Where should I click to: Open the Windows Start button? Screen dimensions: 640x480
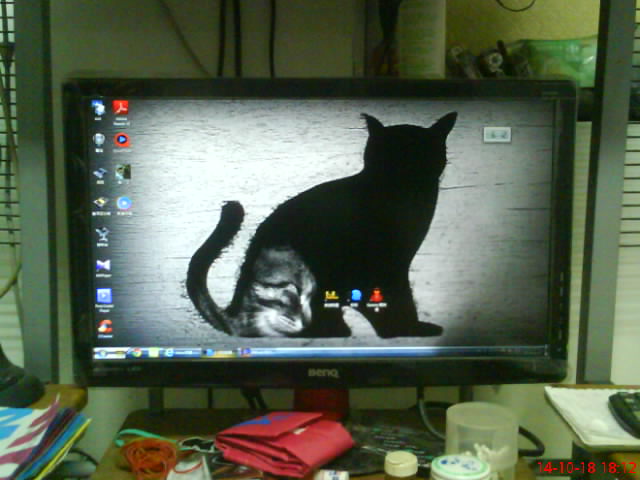tap(109, 353)
